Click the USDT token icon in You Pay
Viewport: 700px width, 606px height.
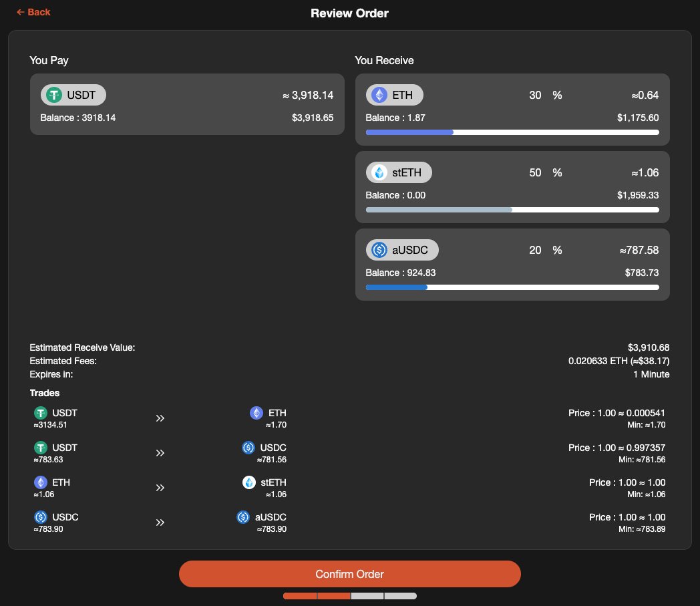pos(55,95)
